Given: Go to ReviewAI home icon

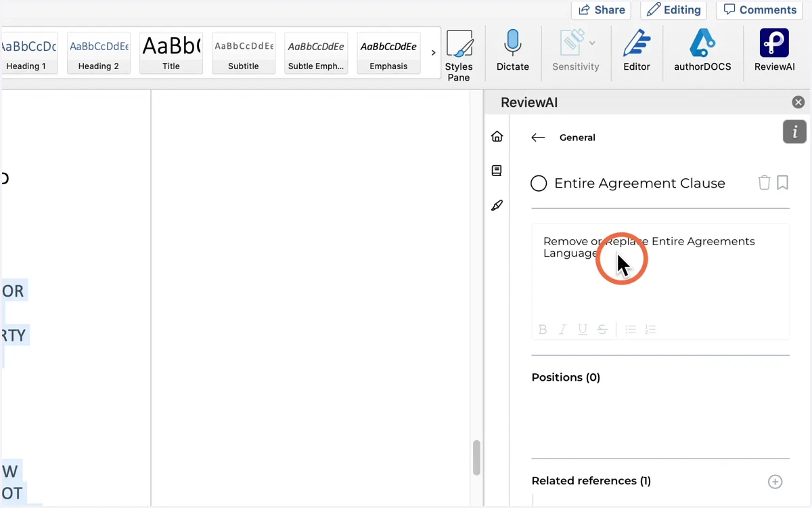Looking at the screenshot, I should point(497,137).
